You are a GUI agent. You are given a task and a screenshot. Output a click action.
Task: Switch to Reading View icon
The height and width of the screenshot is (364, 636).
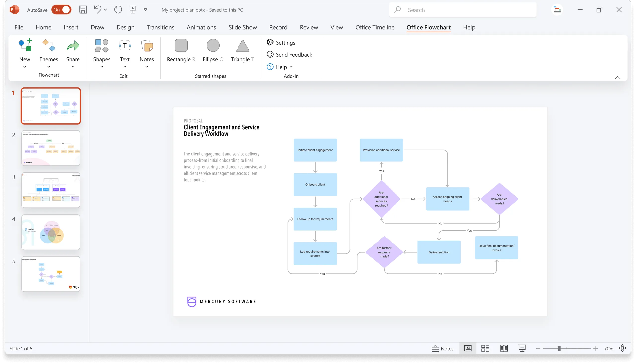click(x=503, y=348)
